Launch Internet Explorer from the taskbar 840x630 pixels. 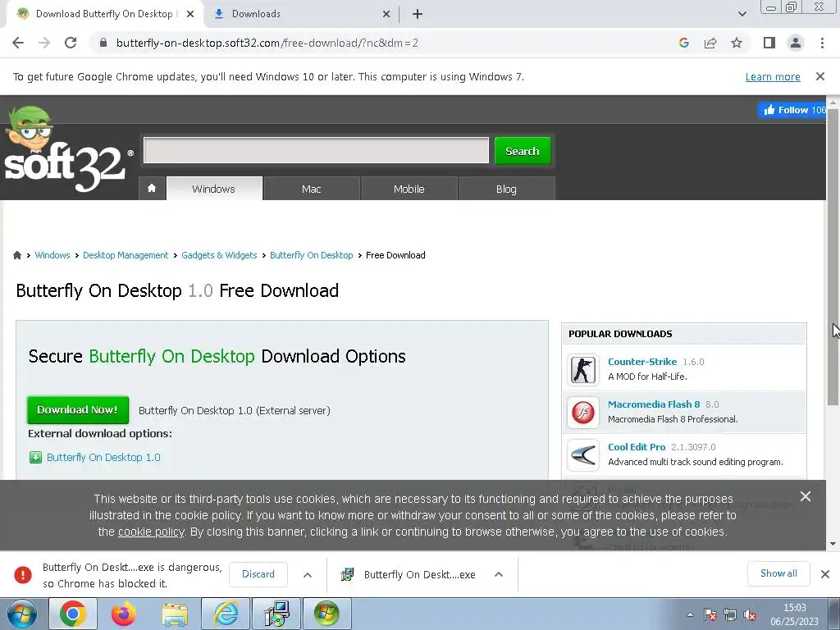tap(226, 614)
